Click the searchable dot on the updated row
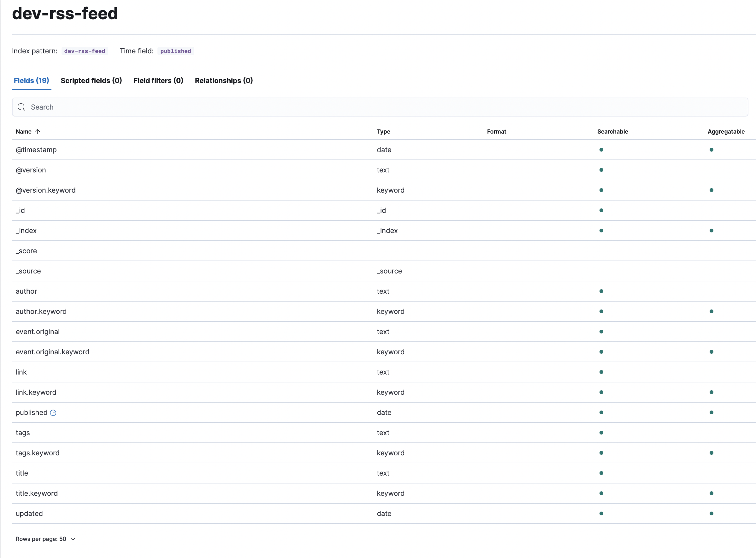Screen dimensions: 756x558 601,513
